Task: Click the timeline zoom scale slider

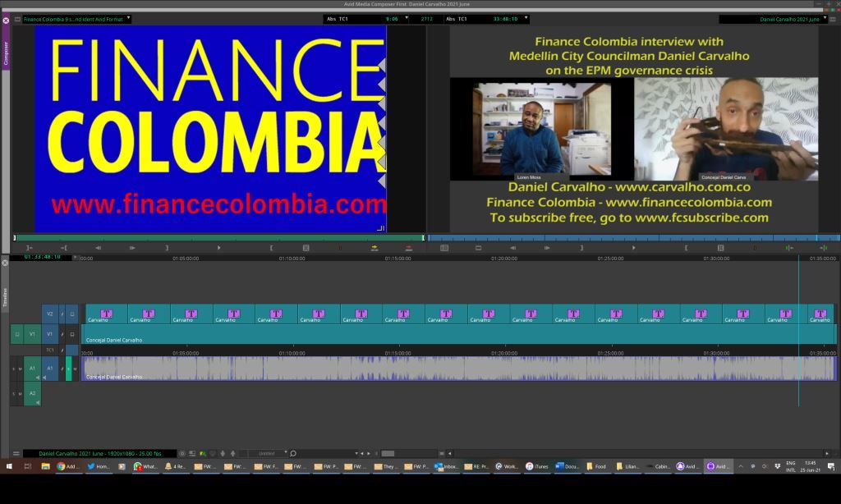Action: coord(388,454)
